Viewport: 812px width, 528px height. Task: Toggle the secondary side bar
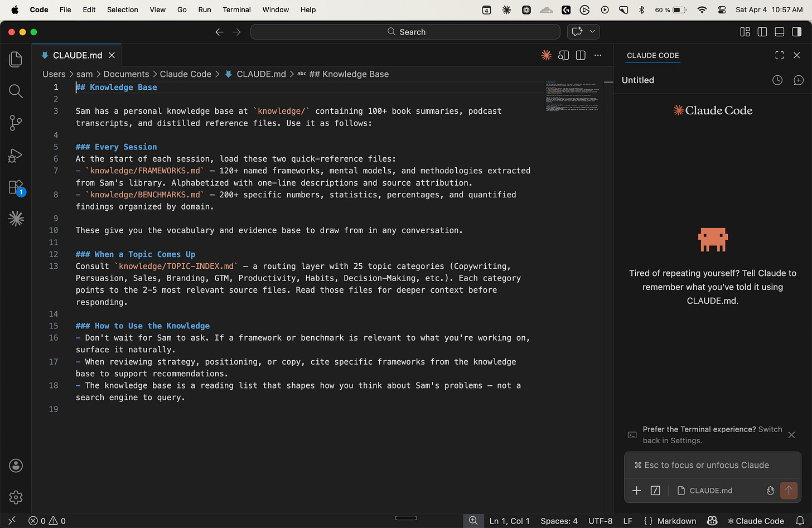click(x=797, y=32)
